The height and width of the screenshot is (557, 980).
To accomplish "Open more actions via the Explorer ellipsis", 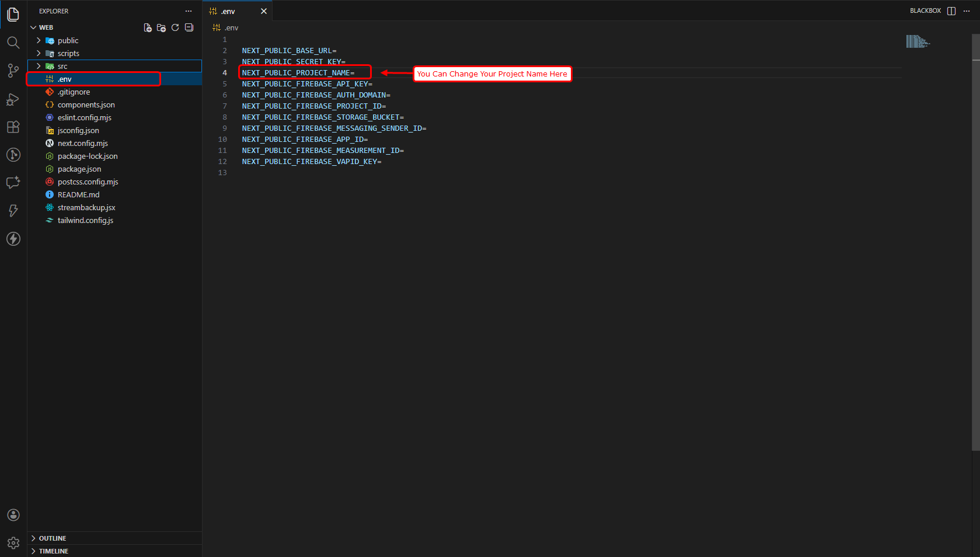I will [x=188, y=11].
